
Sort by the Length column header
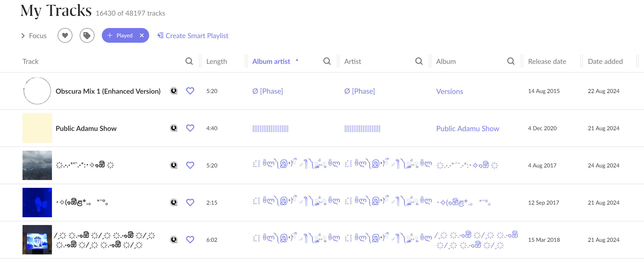pyautogui.click(x=217, y=62)
